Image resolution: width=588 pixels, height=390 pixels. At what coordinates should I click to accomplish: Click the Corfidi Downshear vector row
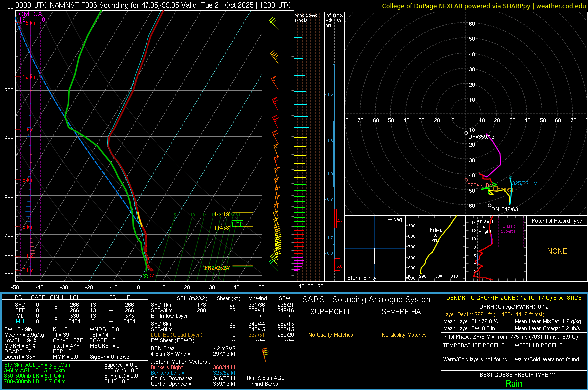click(193, 378)
